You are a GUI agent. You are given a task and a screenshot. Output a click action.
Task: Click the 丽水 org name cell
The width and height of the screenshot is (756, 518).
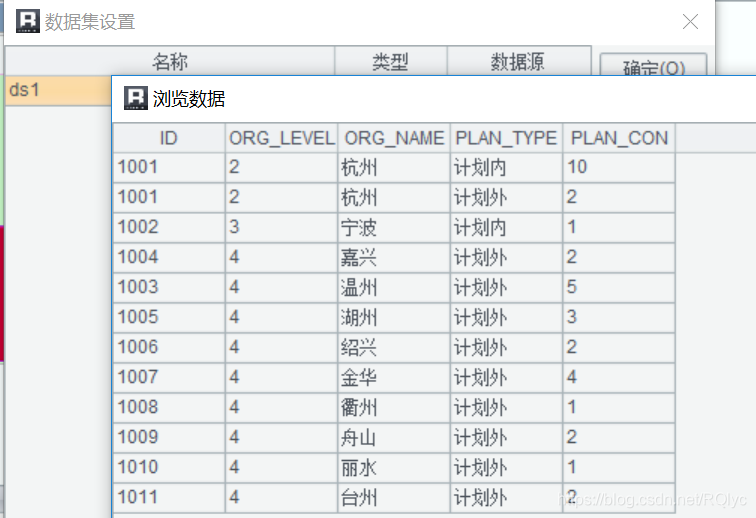tap(394, 467)
